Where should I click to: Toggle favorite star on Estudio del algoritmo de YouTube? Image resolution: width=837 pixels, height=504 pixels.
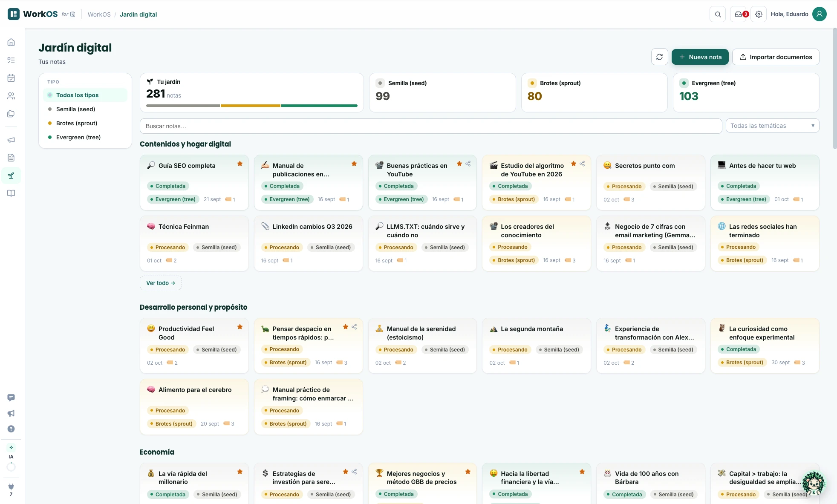tap(574, 164)
